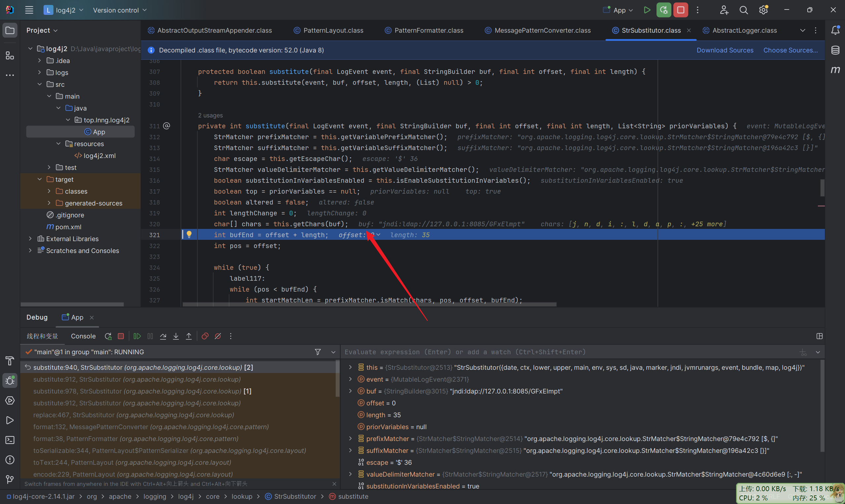Click Step Into in debug toolbar
845x504 pixels.
pyautogui.click(x=176, y=336)
